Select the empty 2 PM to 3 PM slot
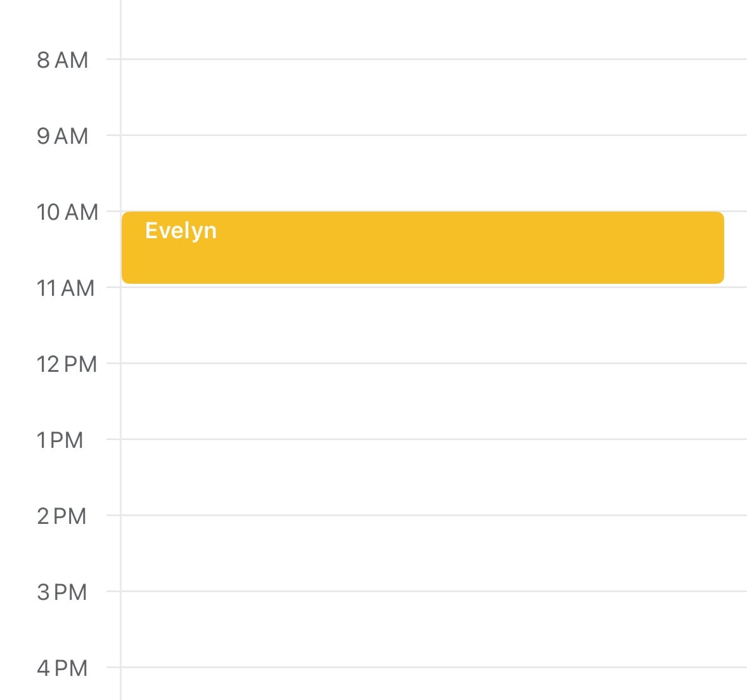The image size is (747, 700). (433, 553)
